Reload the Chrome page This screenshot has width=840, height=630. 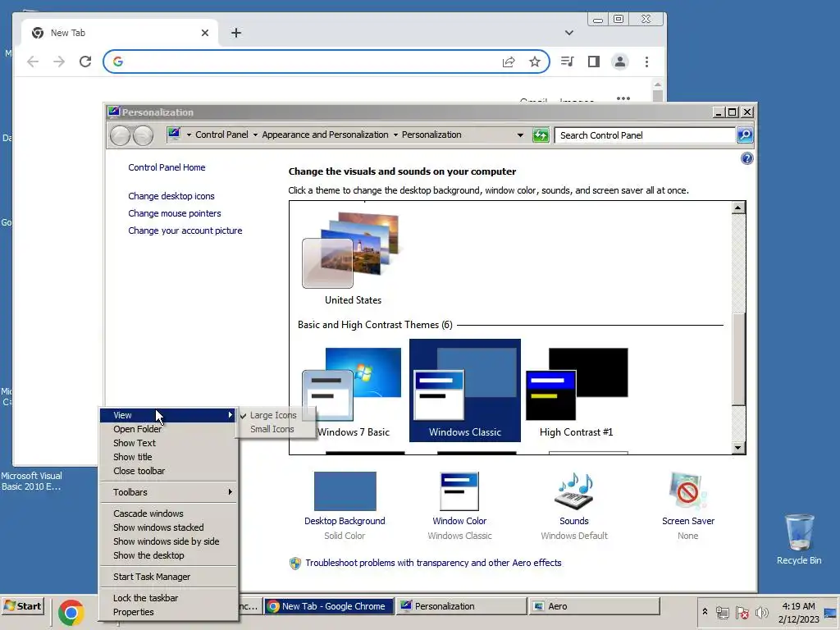click(x=85, y=62)
